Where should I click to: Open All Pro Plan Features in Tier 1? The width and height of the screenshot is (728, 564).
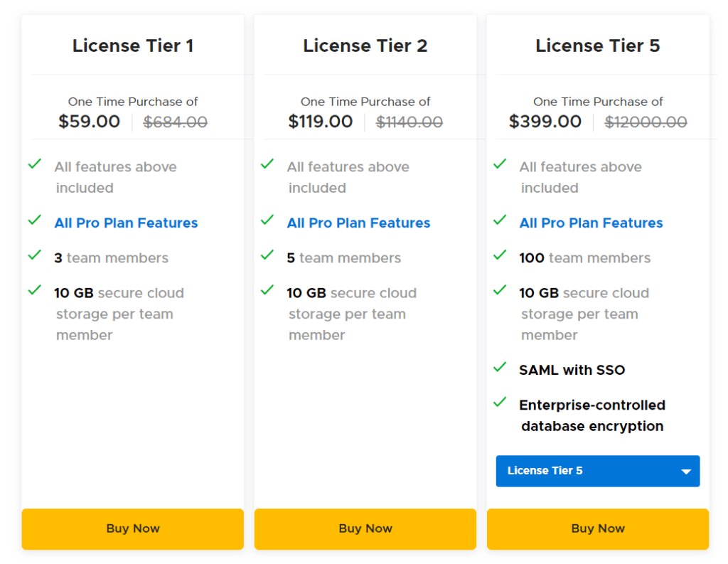pos(126,223)
